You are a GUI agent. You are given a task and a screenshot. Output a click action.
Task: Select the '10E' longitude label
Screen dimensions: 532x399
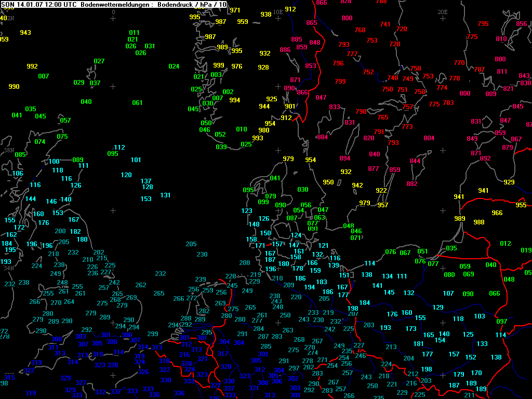click(x=278, y=11)
